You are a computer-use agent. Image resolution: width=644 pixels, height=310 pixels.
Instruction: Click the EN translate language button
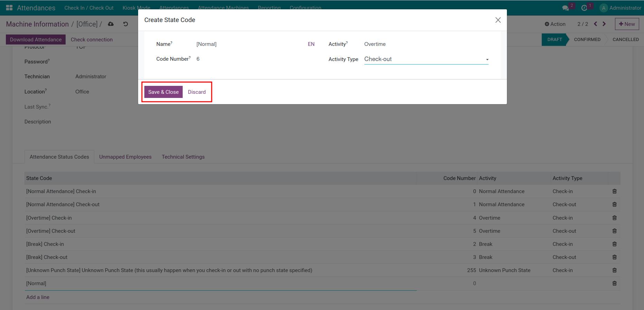click(x=311, y=44)
